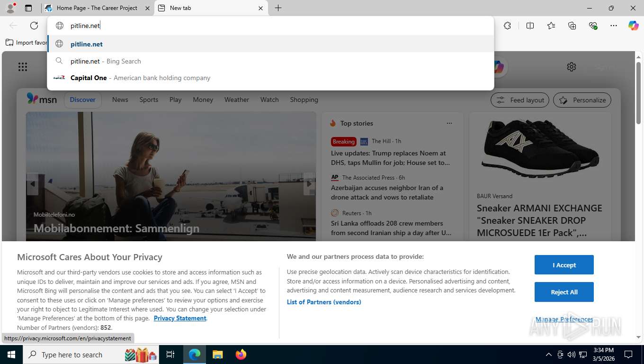Open the app launcher grid icon
The width and height of the screenshot is (644, 364).
23,67
